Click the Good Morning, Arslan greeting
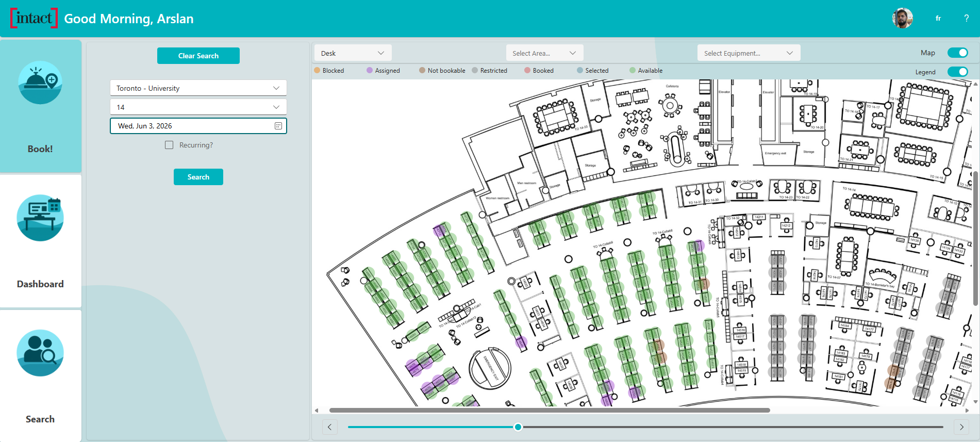980x442 pixels. (x=129, y=19)
